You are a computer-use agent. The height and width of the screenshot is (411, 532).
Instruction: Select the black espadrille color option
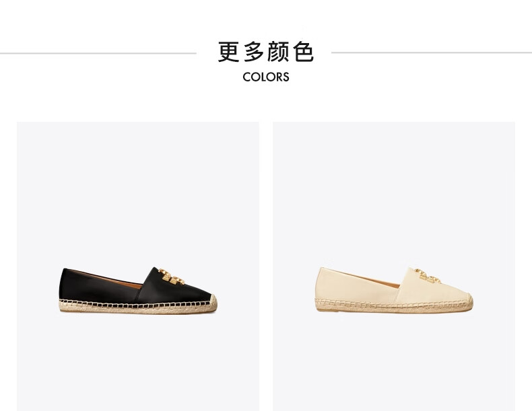click(x=138, y=266)
